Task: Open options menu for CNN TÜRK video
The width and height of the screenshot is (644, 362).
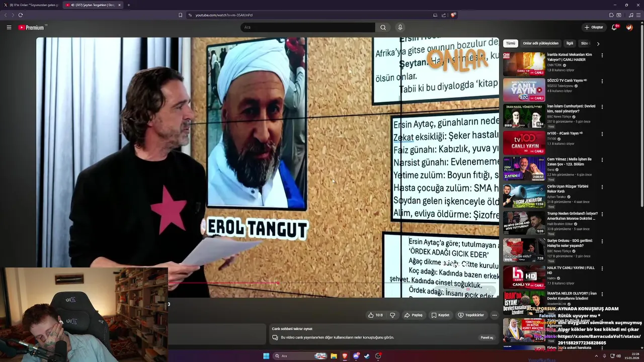Action: [602, 55]
